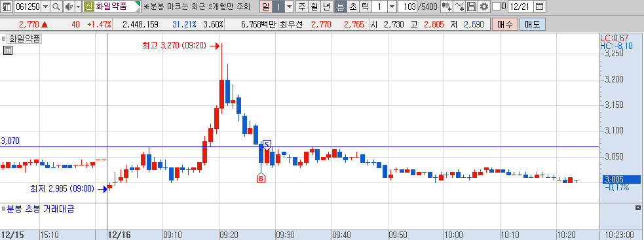Click the 12/16 date axis label

119,235
